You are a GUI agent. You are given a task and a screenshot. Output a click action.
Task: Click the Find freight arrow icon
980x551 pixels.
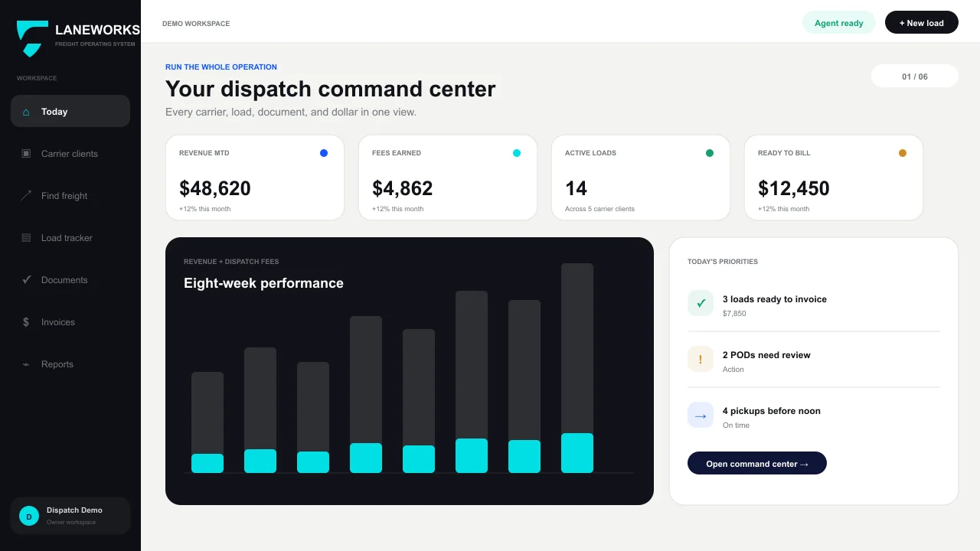point(26,196)
